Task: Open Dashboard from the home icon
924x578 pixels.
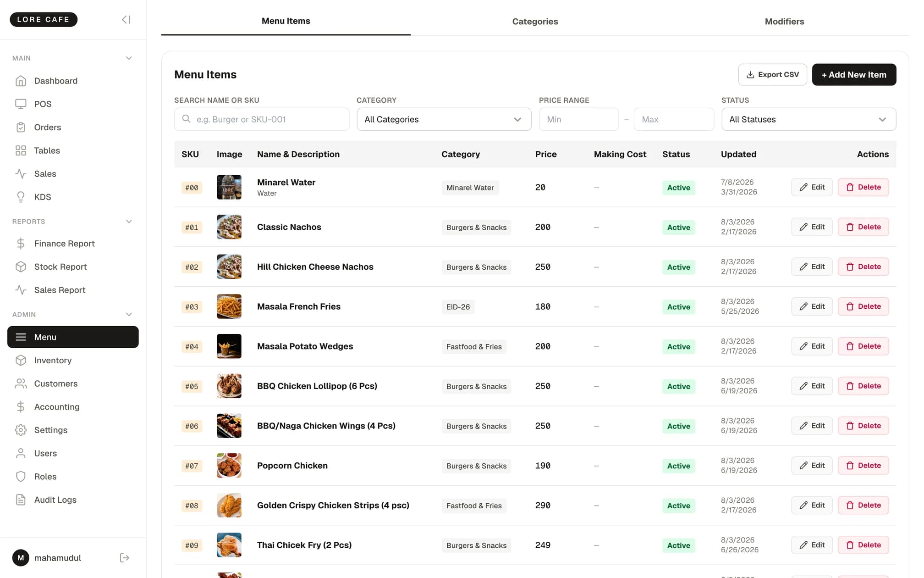Action: click(21, 81)
